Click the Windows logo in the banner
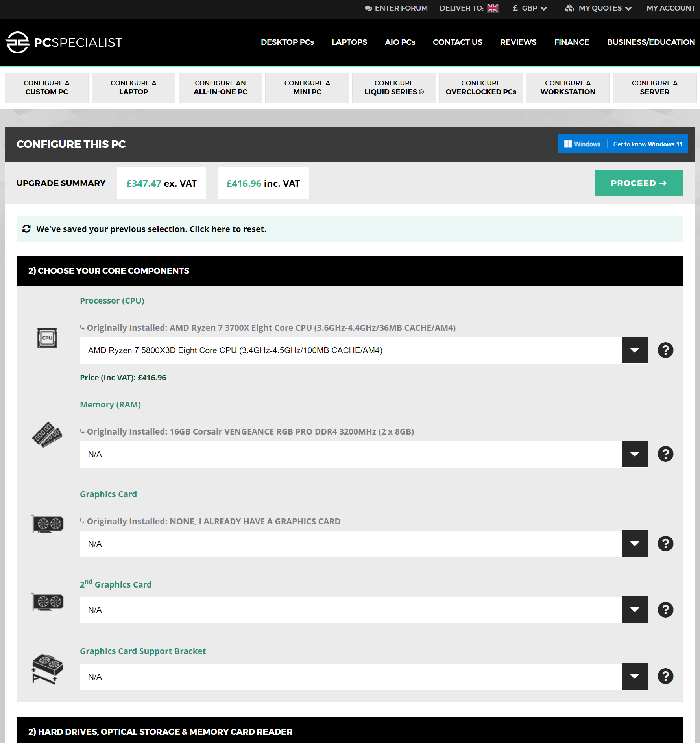Image resolution: width=700 pixels, height=743 pixels. 568,144
